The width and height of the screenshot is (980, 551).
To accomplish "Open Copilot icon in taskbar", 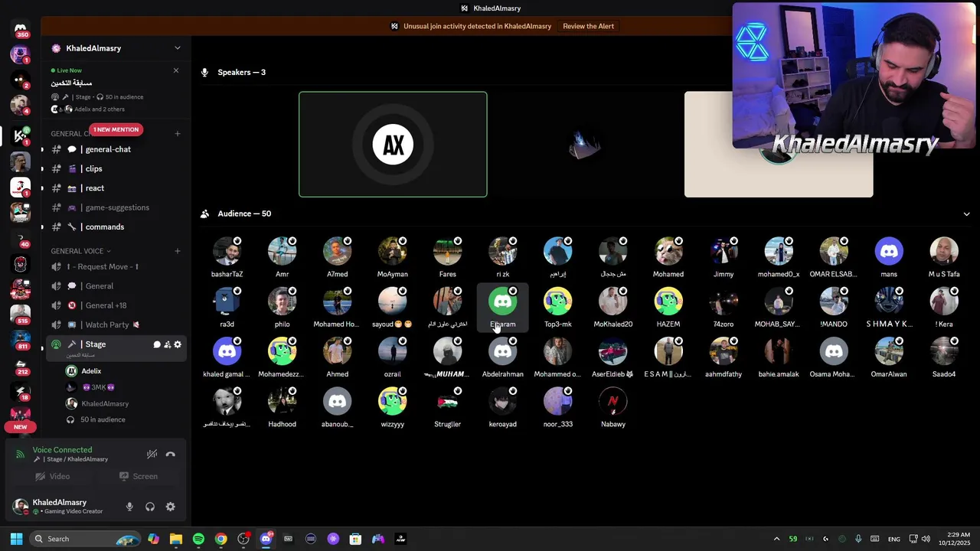I will (x=154, y=539).
